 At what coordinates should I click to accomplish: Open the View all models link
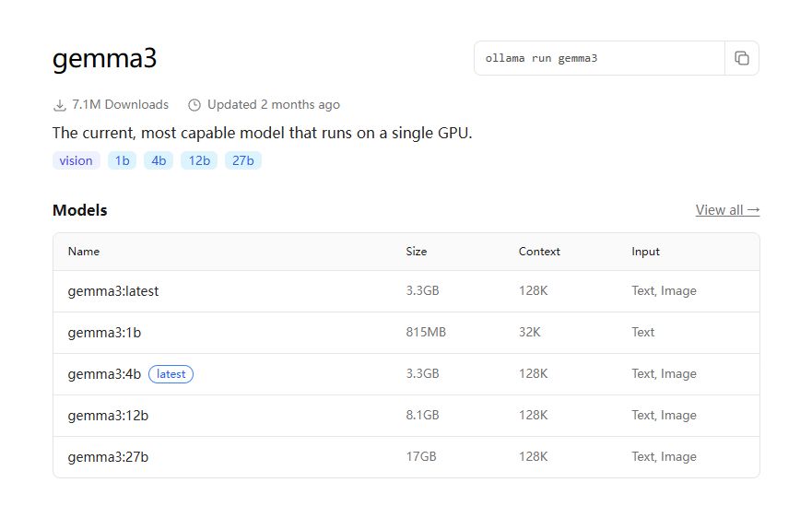click(727, 210)
